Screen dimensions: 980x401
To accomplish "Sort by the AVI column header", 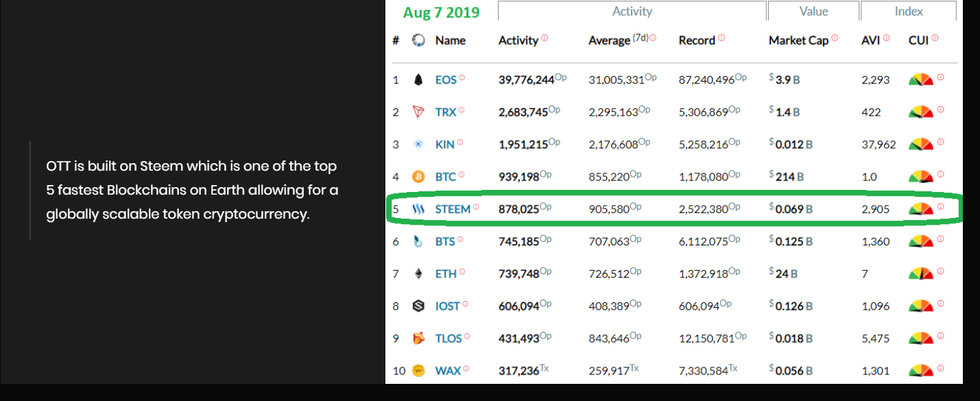I will (x=871, y=40).
